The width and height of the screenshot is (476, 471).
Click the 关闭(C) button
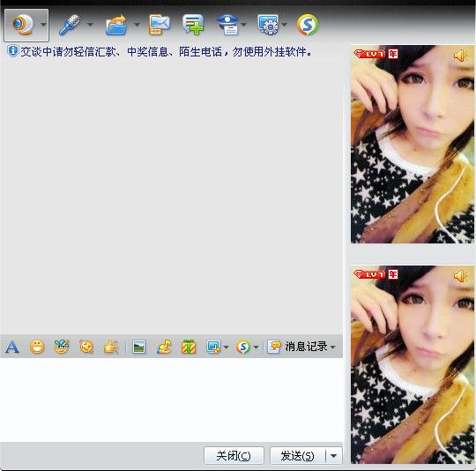click(x=234, y=455)
